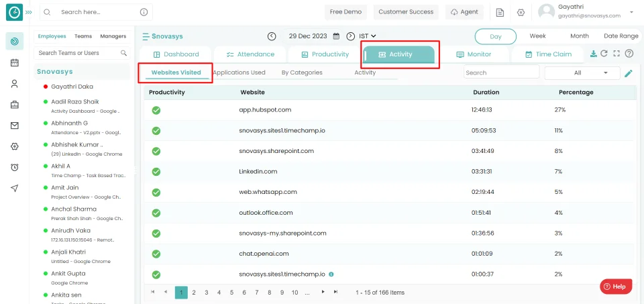Click the refresh icon
The image size is (644, 304).
point(604,54)
